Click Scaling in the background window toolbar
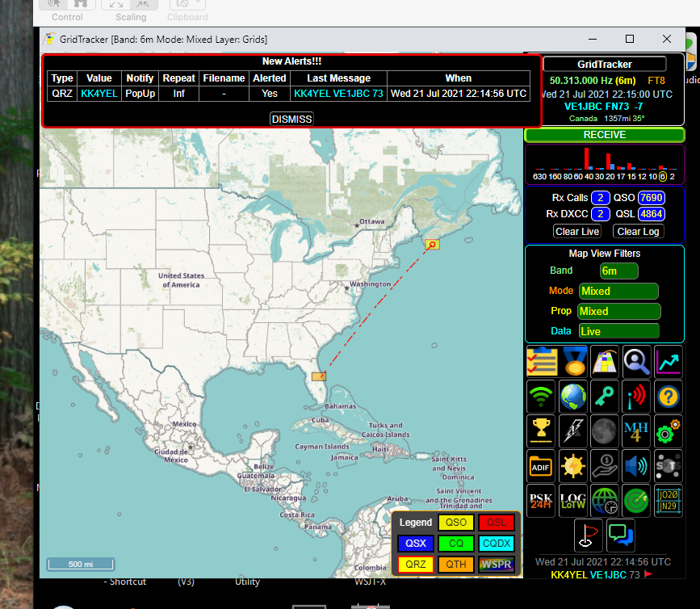 [131, 17]
